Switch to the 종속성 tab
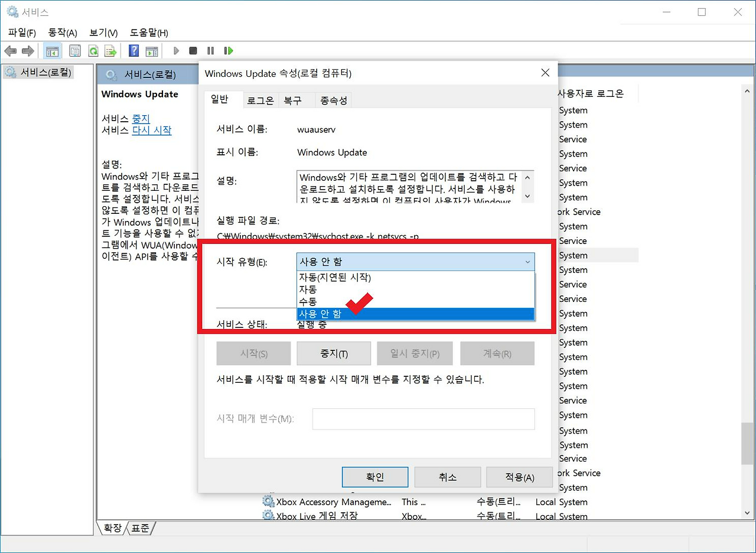The width and height of the screenshot is (756, 553). pyautogui.click(x=334, y=100)
